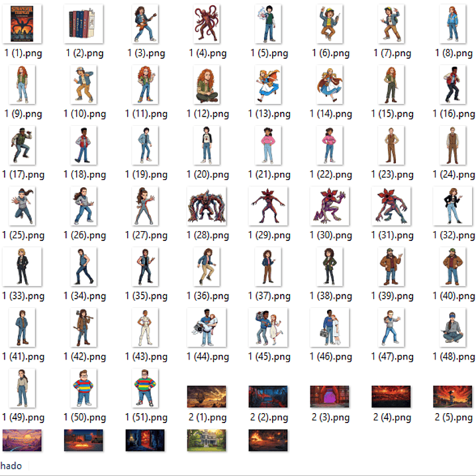Select the Demogorgon image 1 (31).png
Image resolution: width=476 pixels, height=476 pixels.
click(x=391, y=206)
